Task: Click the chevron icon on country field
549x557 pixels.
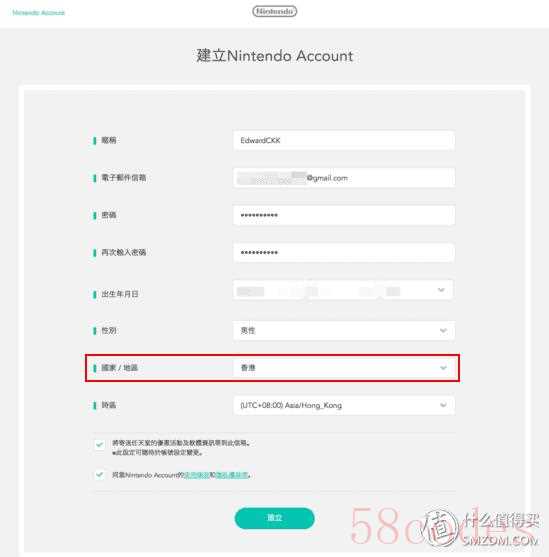Action: [x=443, y=368]
